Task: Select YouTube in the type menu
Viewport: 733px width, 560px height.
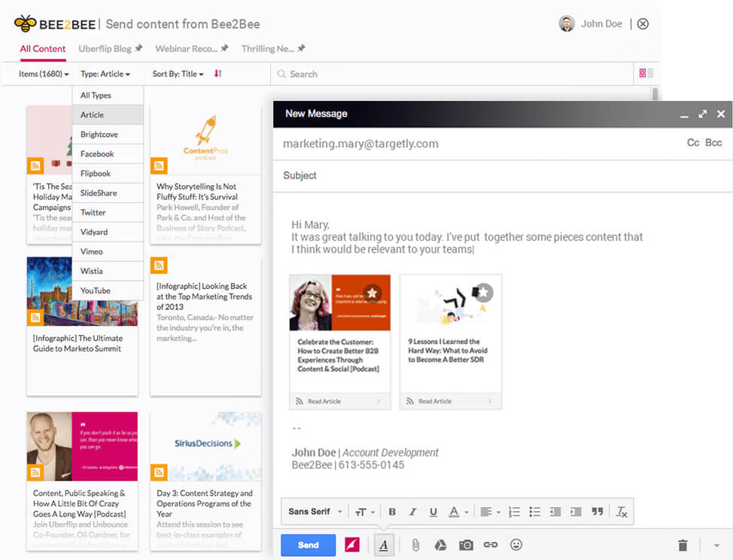Action: tap(108, 291)
